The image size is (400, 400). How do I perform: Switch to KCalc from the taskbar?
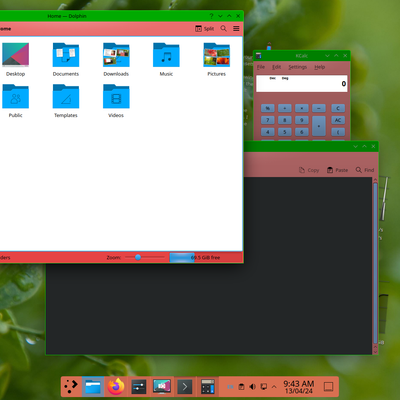(x=208, y=387)
